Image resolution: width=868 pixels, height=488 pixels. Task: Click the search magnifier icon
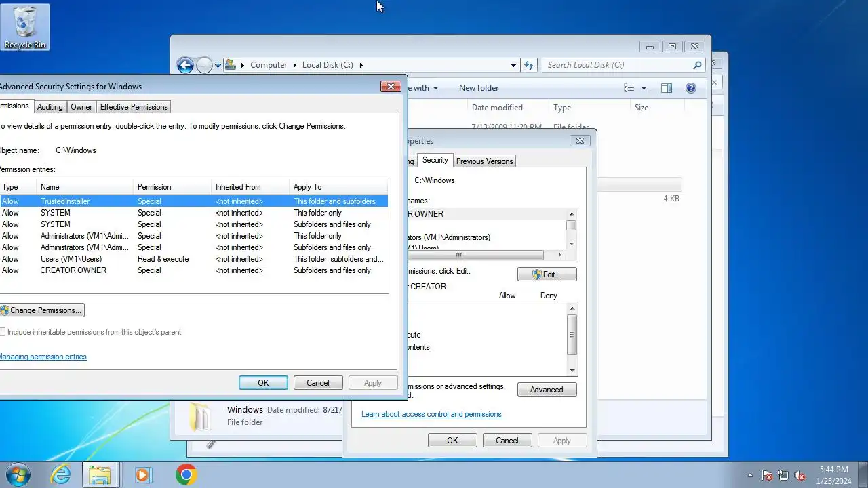tap(696, 65)
